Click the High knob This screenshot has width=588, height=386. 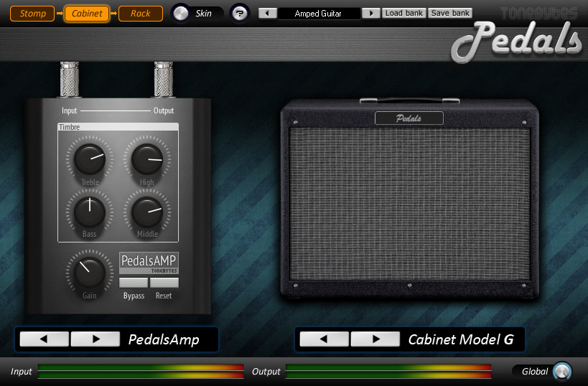[147, 158]
